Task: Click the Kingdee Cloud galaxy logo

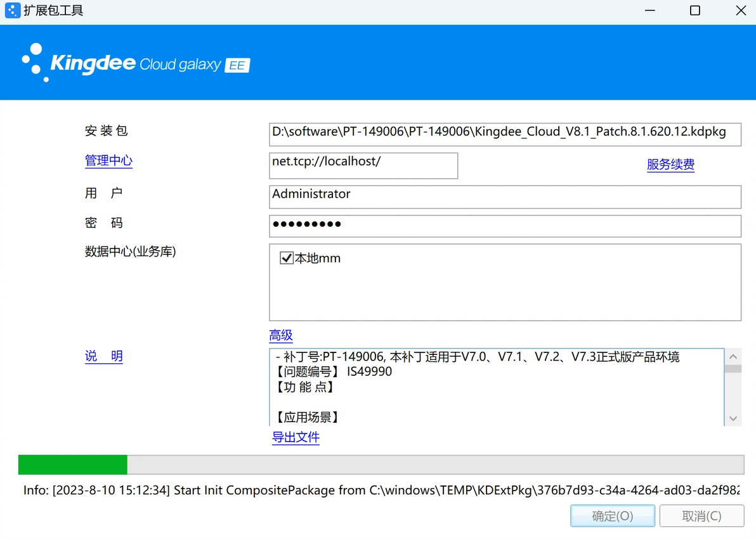Action: click(x=136, y=63)
